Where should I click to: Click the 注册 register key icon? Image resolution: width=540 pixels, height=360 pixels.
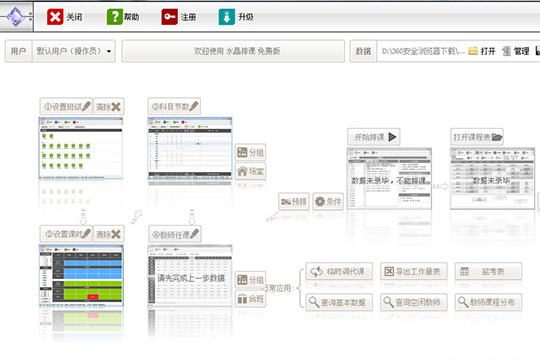click(169, 17)
